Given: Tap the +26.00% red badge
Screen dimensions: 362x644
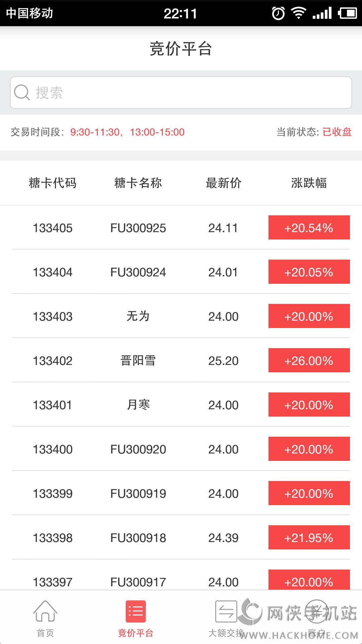Looking at the screenshot, I should [x=309, y=361].
